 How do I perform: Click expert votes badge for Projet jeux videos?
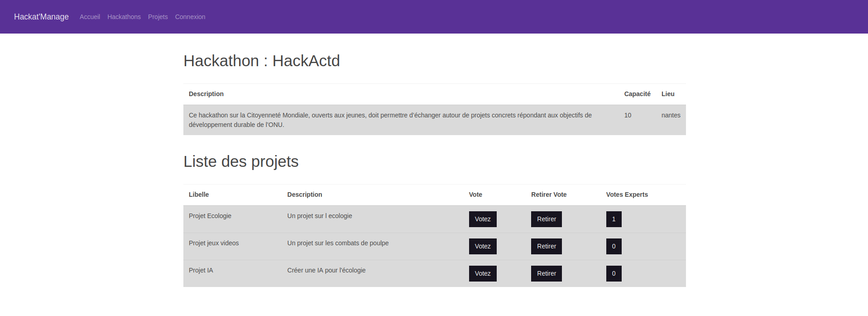point(614,246)
